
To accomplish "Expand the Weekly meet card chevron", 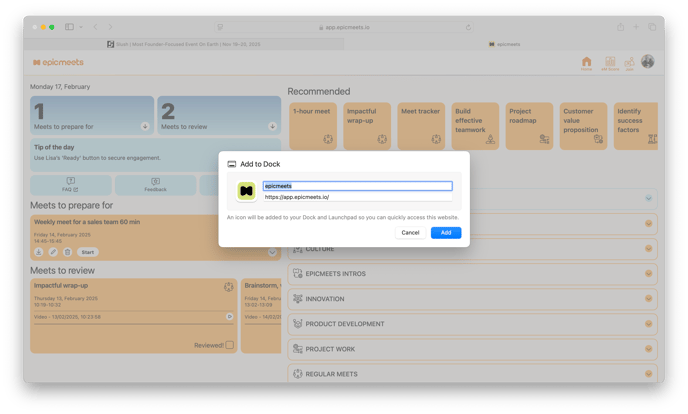I will [272, 253].
